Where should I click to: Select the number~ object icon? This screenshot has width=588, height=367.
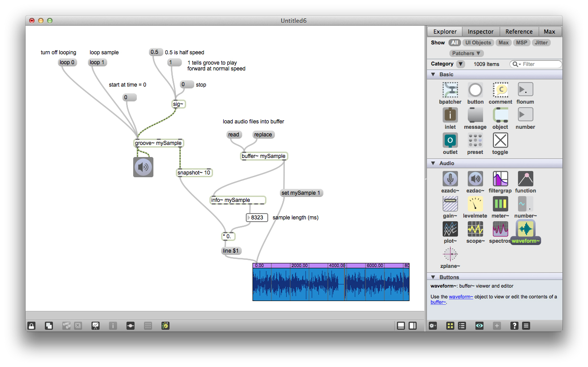525,204
